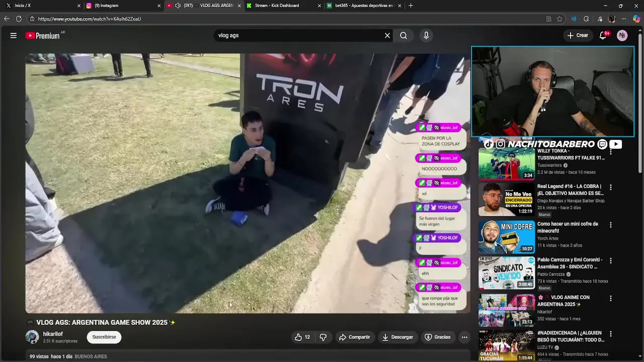644x362 pixels.
Task: Open hikarilof channel avatar
Action: [x=32, y=337]
